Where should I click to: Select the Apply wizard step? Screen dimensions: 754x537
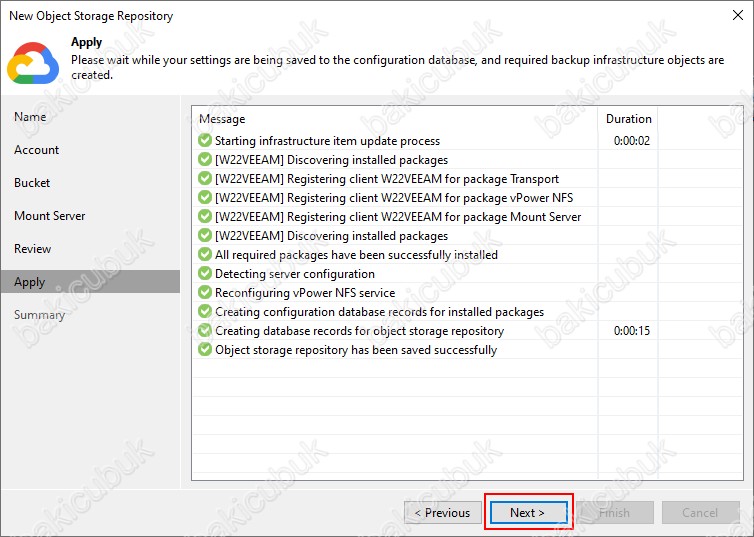click(90, 281)
